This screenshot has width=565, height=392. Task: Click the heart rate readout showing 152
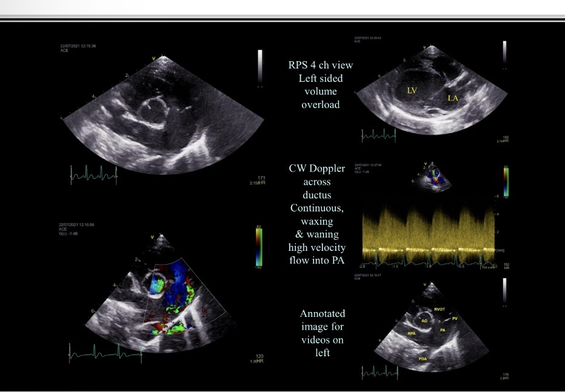pos(507,265)
